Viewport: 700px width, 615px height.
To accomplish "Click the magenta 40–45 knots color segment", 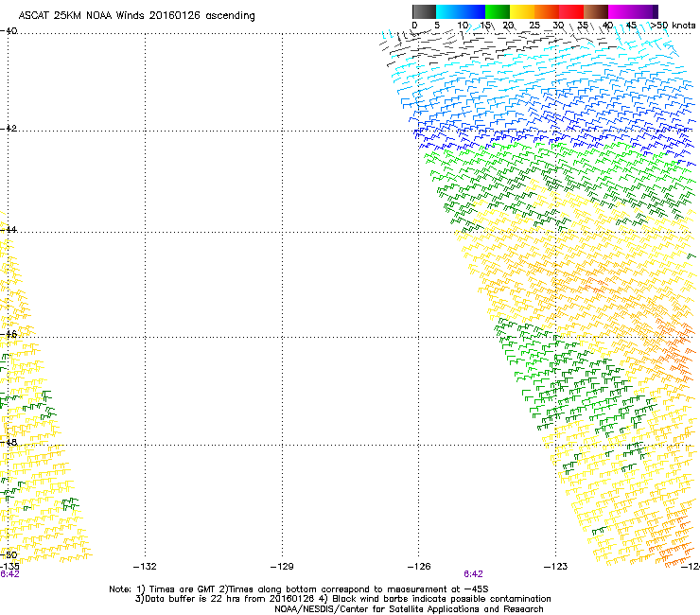I will (x=621, y=11).
